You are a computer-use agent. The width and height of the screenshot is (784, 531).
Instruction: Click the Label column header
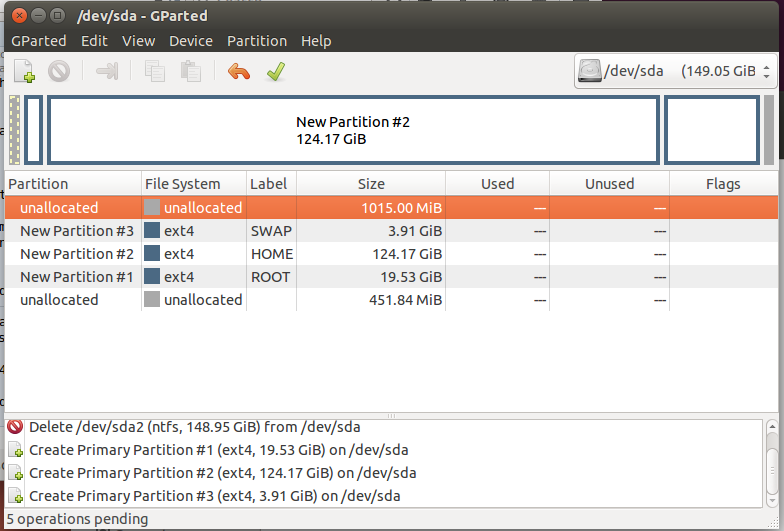[272, 184]
